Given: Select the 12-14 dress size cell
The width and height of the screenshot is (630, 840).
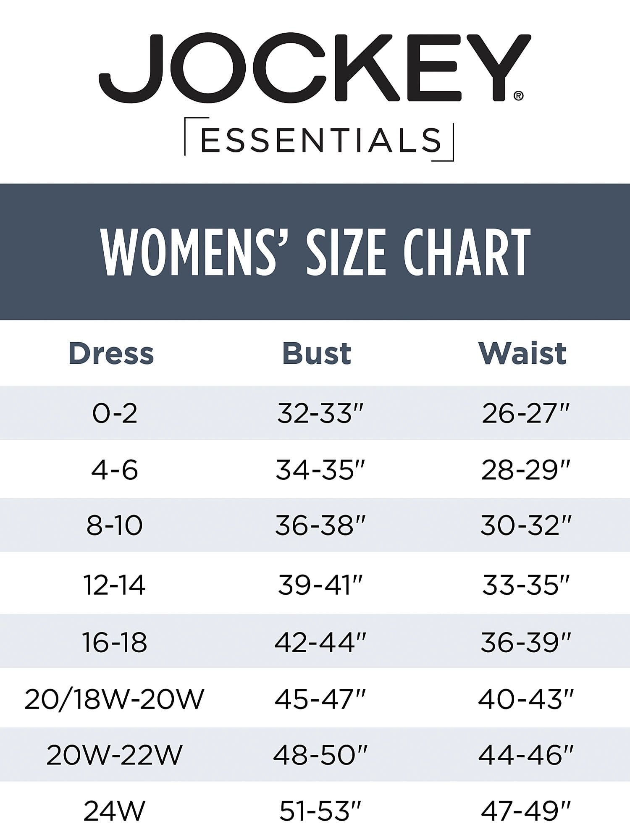Looking at the screenshot, I should (x=115, y=585).
